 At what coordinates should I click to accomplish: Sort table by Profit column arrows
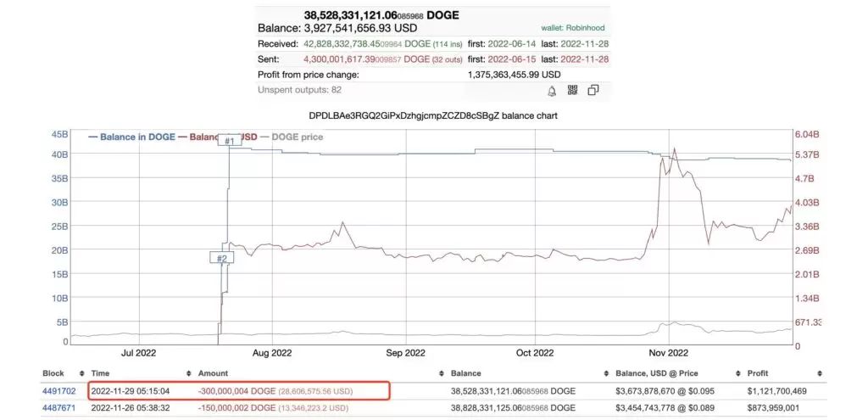820,374
